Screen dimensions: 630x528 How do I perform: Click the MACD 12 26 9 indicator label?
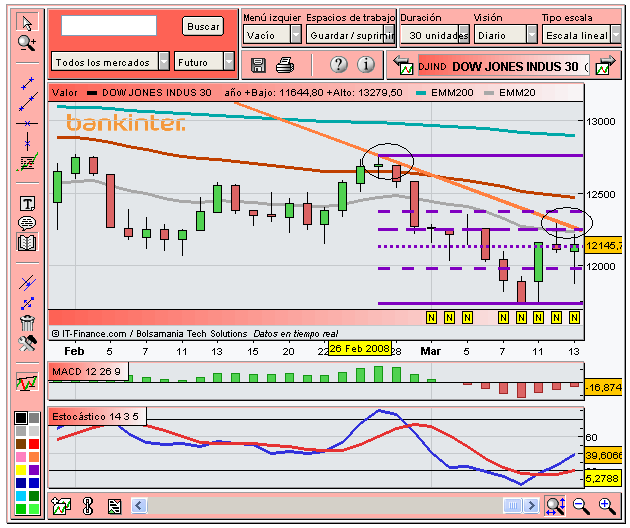pos(86,371)
